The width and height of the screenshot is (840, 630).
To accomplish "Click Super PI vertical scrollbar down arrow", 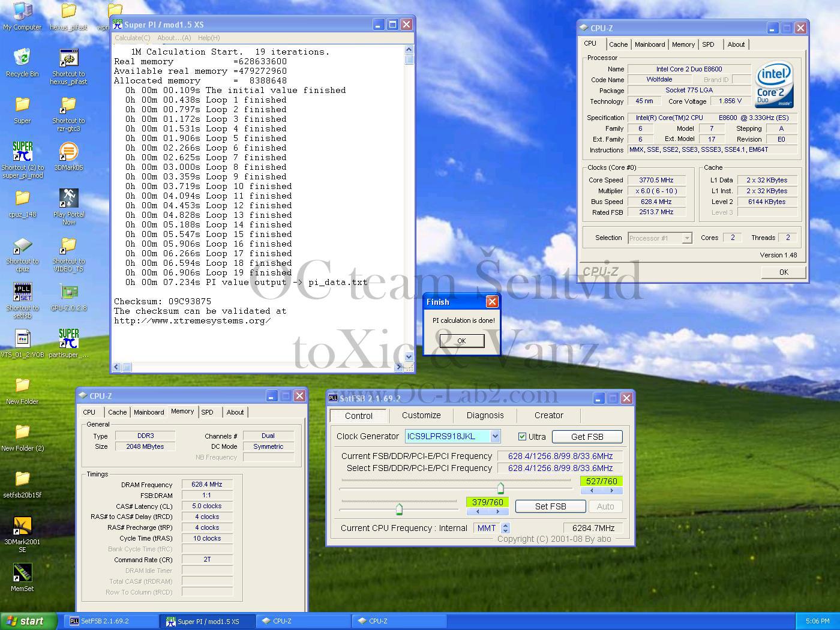I will click(x=409, y=356).
